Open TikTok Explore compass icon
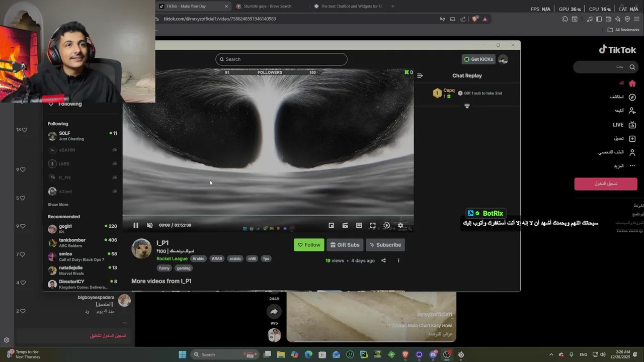This screenshot has width=644, height=362. point(632,97)
